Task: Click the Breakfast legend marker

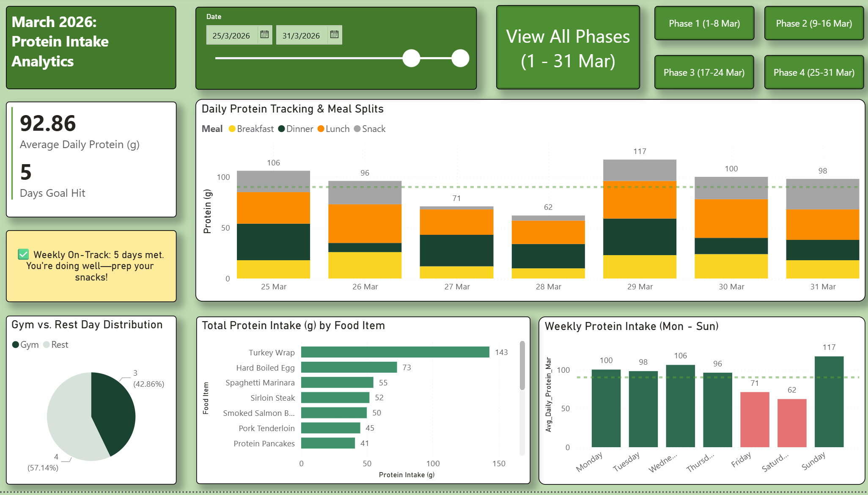Action: [x=232, y=129]
